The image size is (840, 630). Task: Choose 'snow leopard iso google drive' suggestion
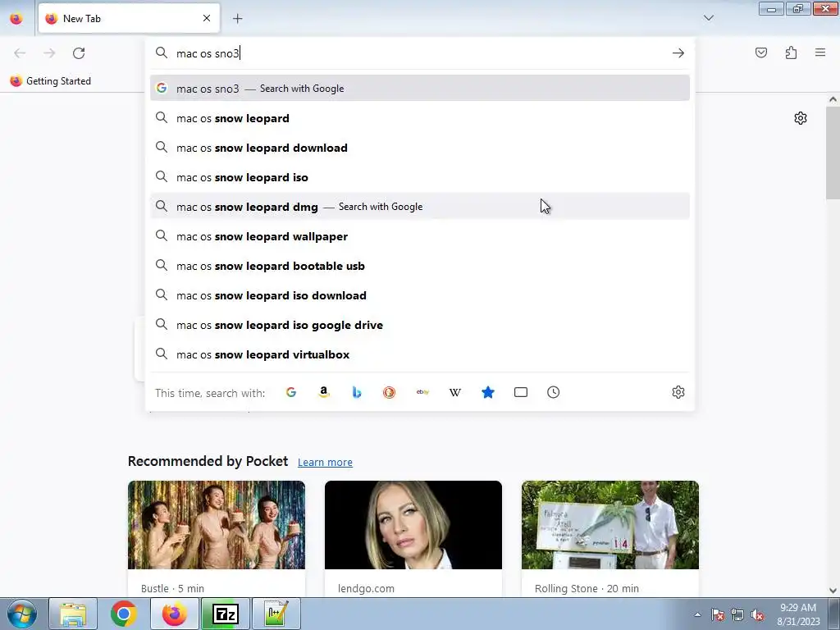(x=420, y=325)
